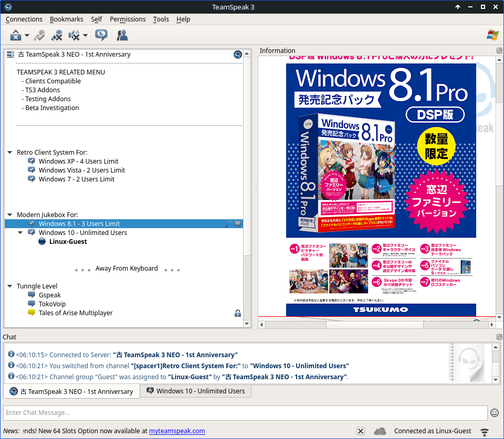
Task: Click the Windows Vista channel icon
Action: tap(31, 170)
